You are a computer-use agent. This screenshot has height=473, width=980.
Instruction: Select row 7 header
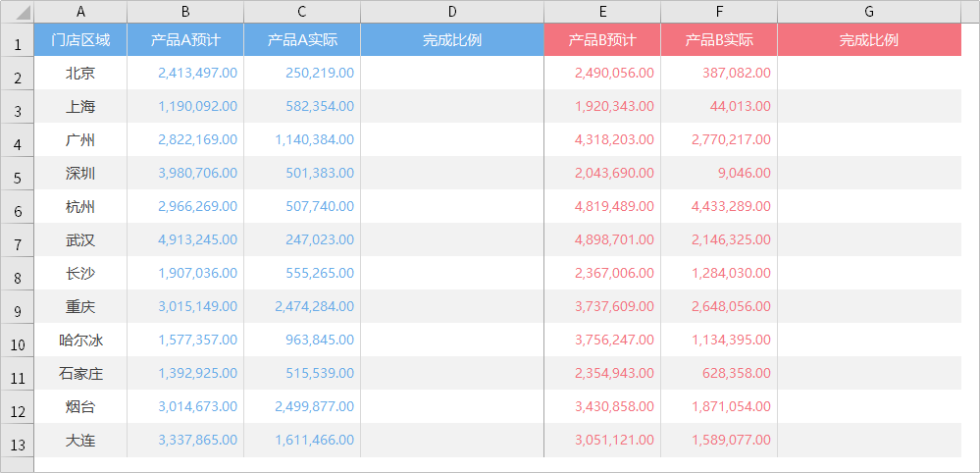[18, 240]
